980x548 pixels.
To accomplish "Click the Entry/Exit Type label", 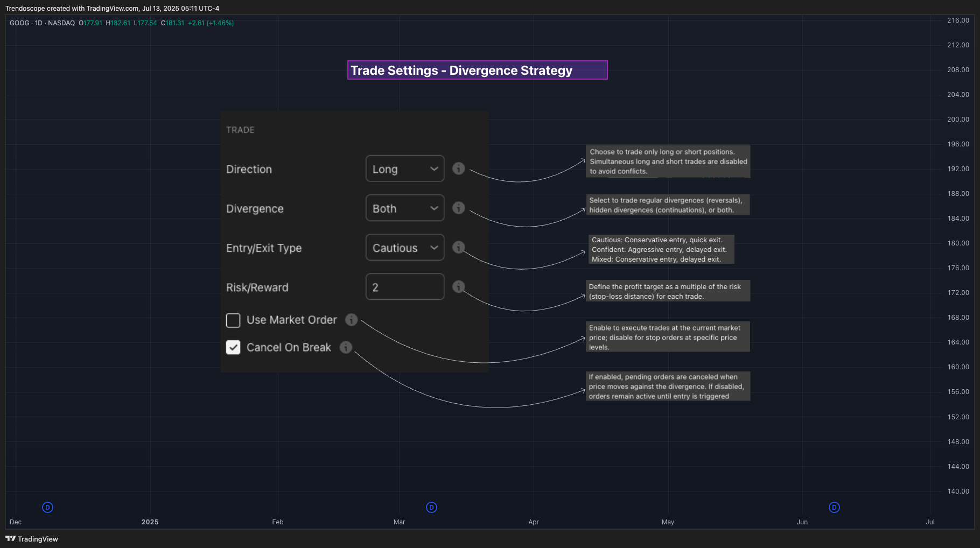I will point(264,248).
